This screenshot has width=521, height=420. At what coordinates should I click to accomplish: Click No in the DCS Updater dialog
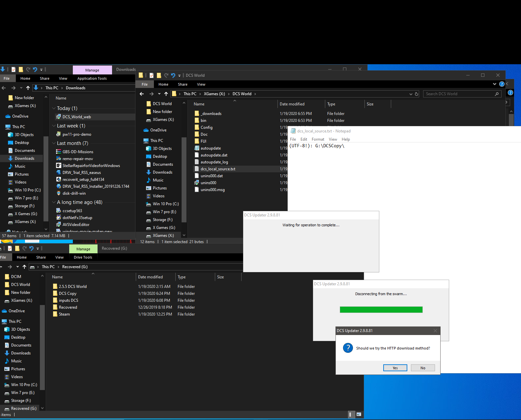[x=423, y=368]
